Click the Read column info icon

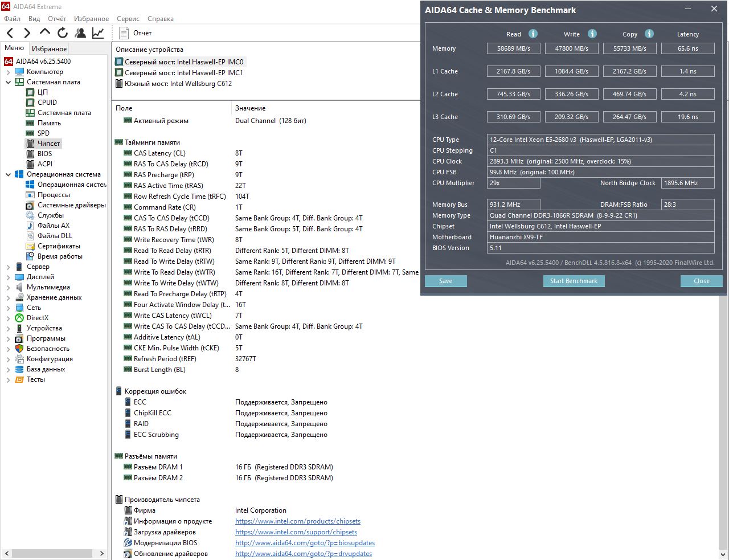(533, 34)
